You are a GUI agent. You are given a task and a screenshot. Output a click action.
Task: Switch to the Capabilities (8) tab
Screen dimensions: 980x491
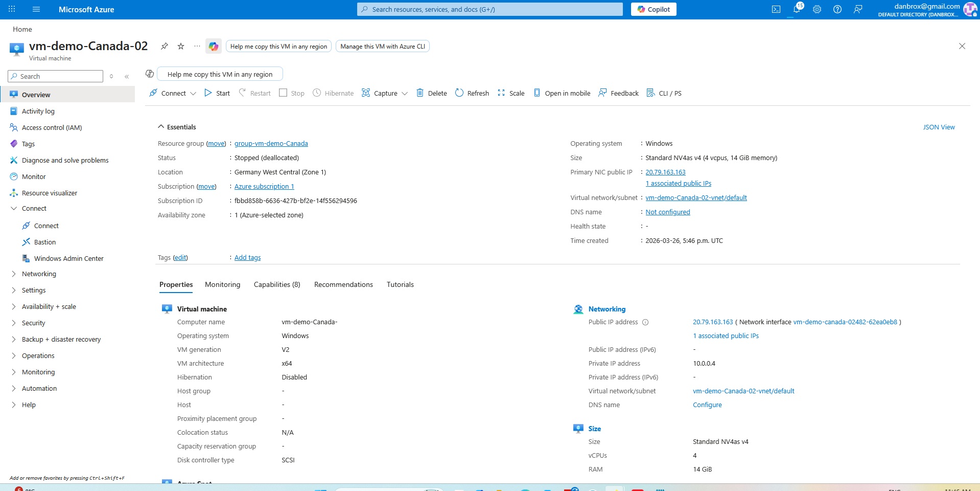277,284
